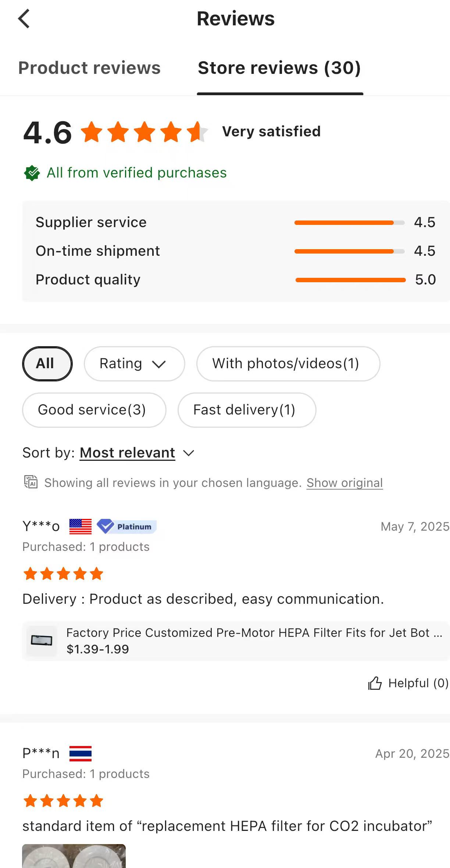Select the All reviews filter chip
This screenshot has width=450, height=868.
tap(47, 363)
